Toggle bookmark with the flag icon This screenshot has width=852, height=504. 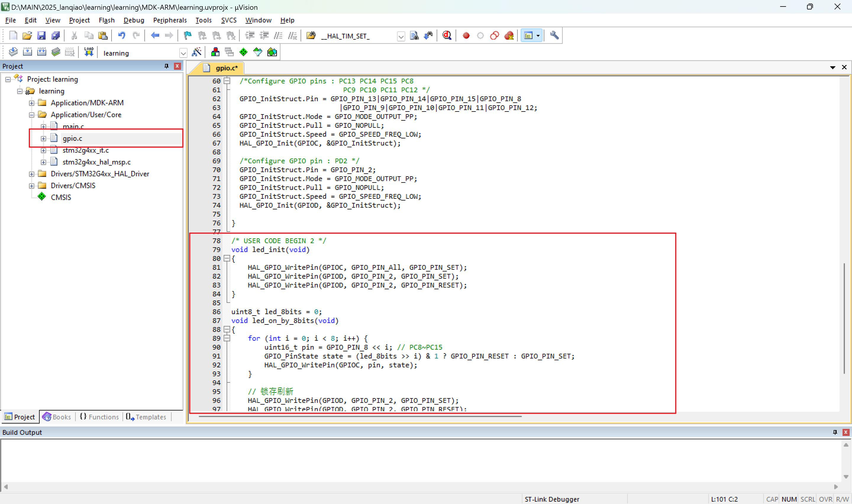tap(188, 35)
